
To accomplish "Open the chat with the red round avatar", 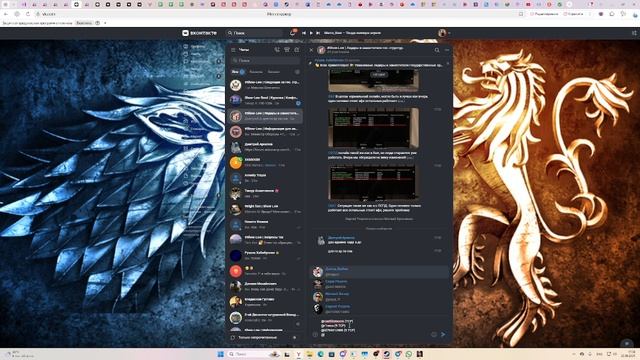I will pos(265,271).
